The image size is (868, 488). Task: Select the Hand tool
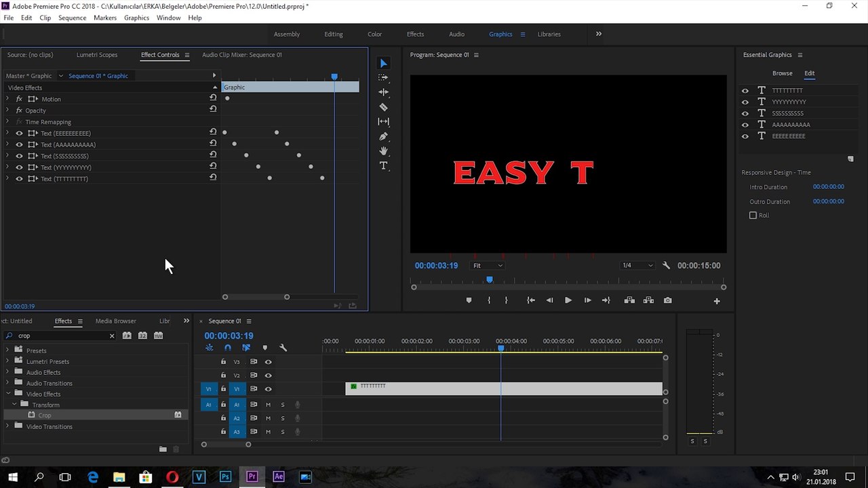coord(383,151)
